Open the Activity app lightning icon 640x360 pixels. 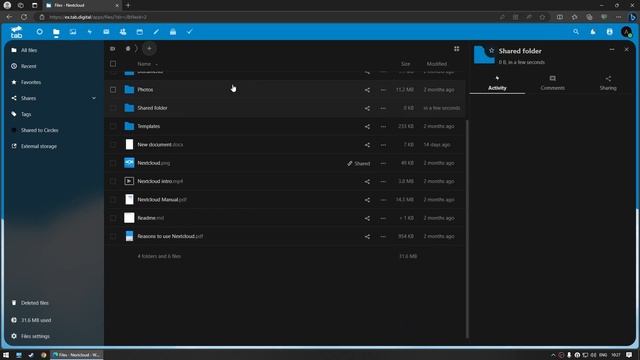tap(90, 31)
